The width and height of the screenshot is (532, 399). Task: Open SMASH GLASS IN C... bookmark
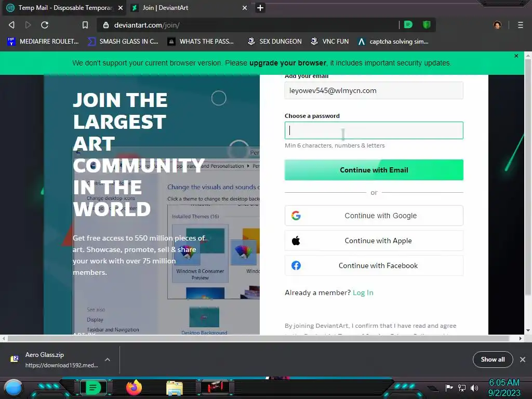[123, 42]
